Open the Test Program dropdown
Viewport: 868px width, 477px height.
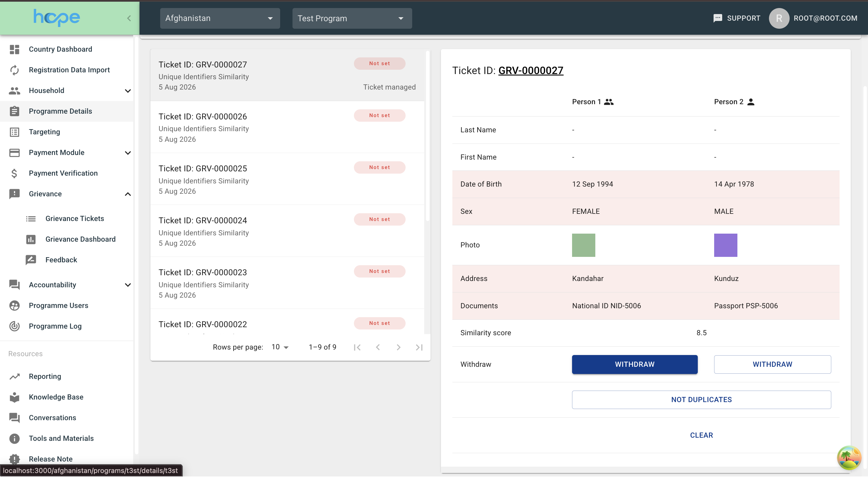coord(352,18)
